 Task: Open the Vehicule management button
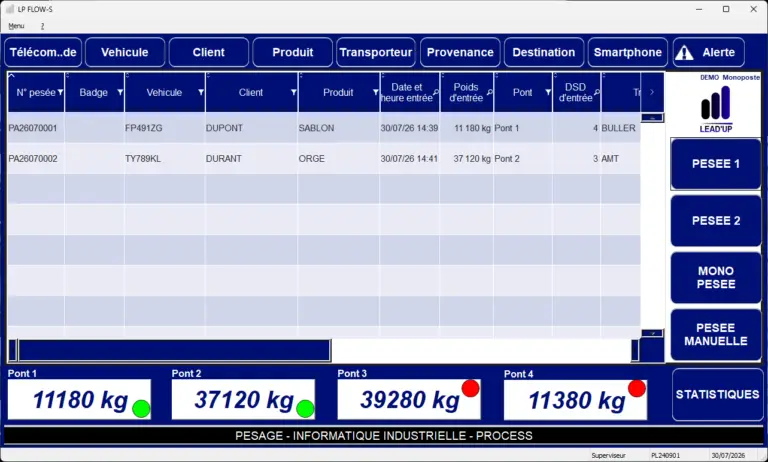125,52
